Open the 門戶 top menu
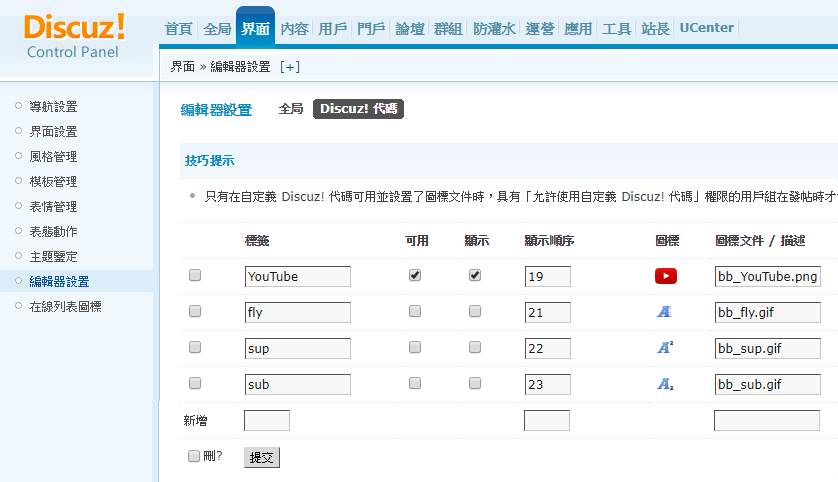Viewport: 838px width, 482px height. coord(371,28)
